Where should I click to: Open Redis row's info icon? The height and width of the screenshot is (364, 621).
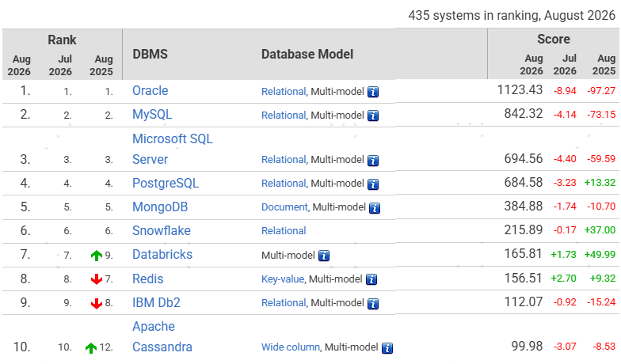[371, 279]
